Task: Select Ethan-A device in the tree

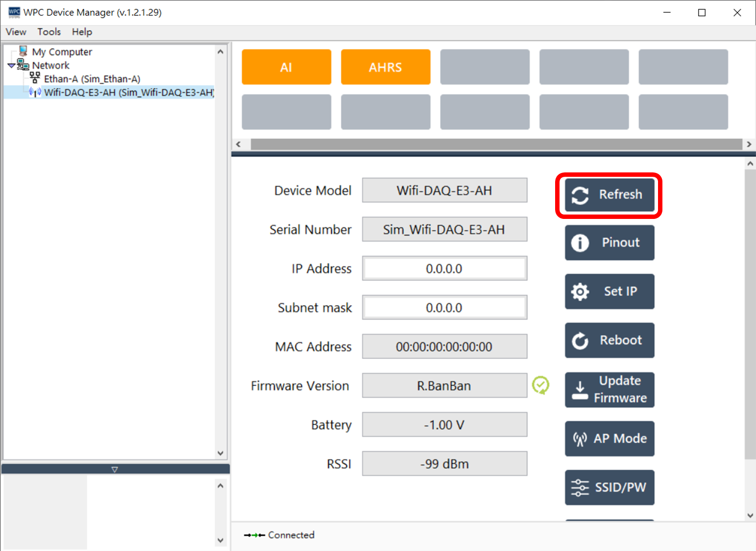Action: [x=92, y=79]
